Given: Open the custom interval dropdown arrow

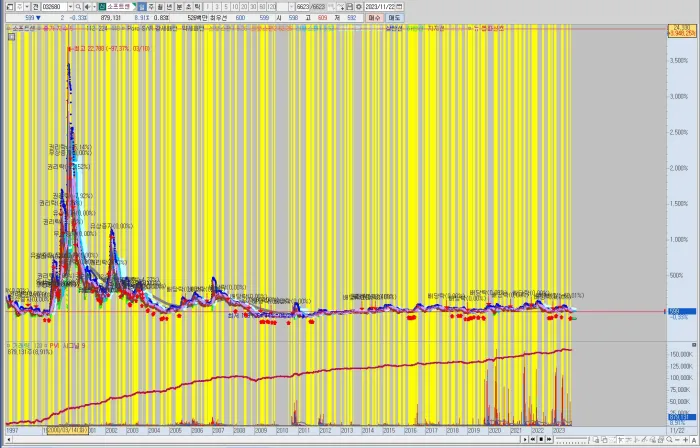Looking at the screenshot, I should pyautogui.click(x=292, y=7).
